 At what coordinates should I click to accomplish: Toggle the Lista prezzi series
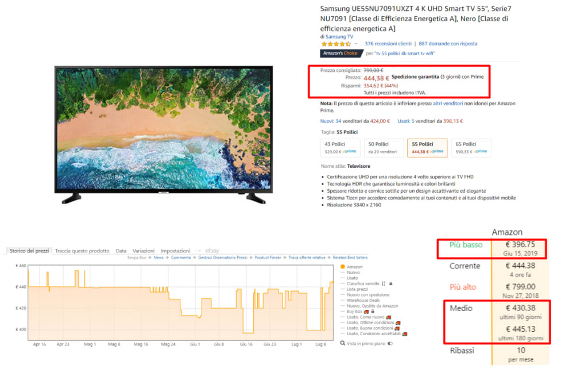click(357, 289)
